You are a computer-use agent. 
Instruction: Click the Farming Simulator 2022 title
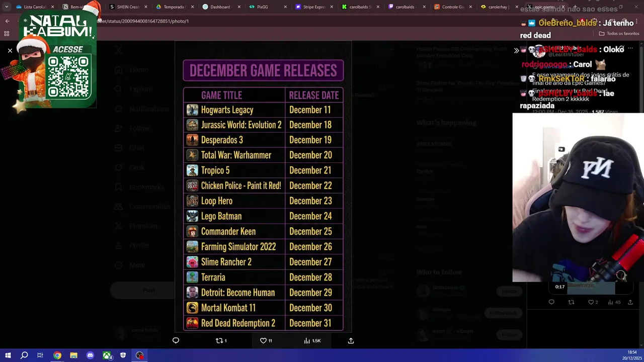238,247
